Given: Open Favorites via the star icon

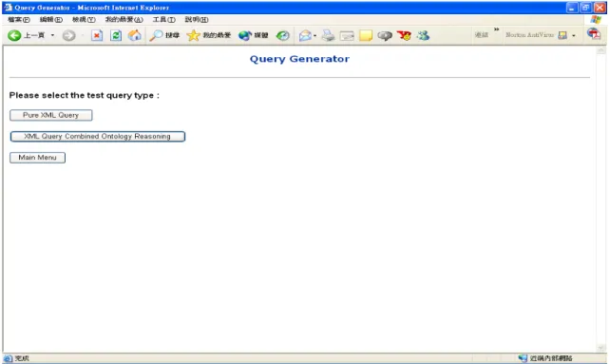Looking at the screenshot, I should 193,35.
